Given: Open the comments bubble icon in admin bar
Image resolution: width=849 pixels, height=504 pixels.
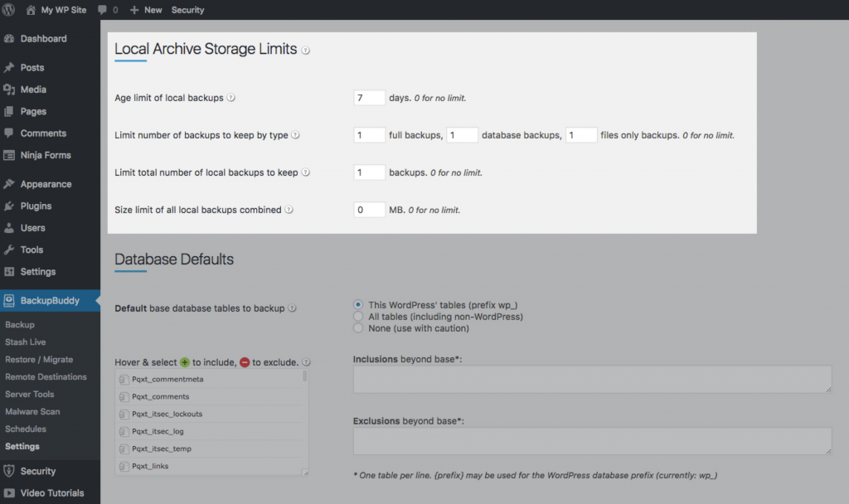Looking at the screenshot, I should click(102, 10).
